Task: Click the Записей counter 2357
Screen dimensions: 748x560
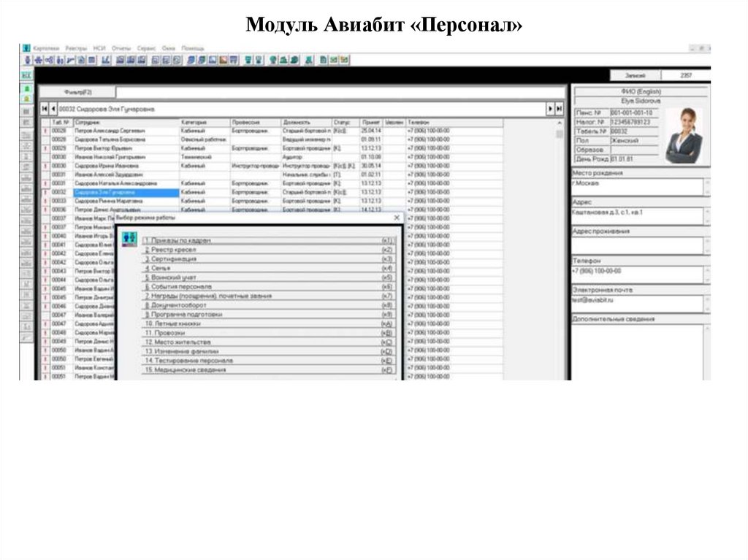Action: click(x=686, y=75)
